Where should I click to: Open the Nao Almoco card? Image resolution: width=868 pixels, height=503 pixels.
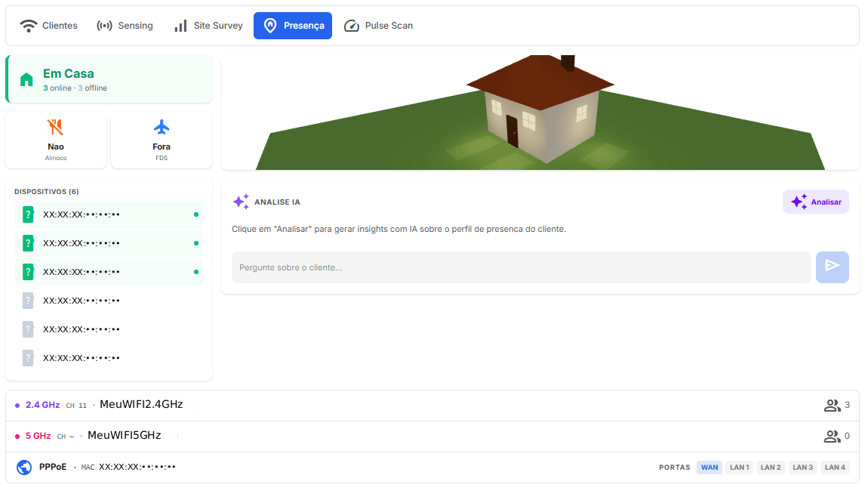(x=56, y=140)
